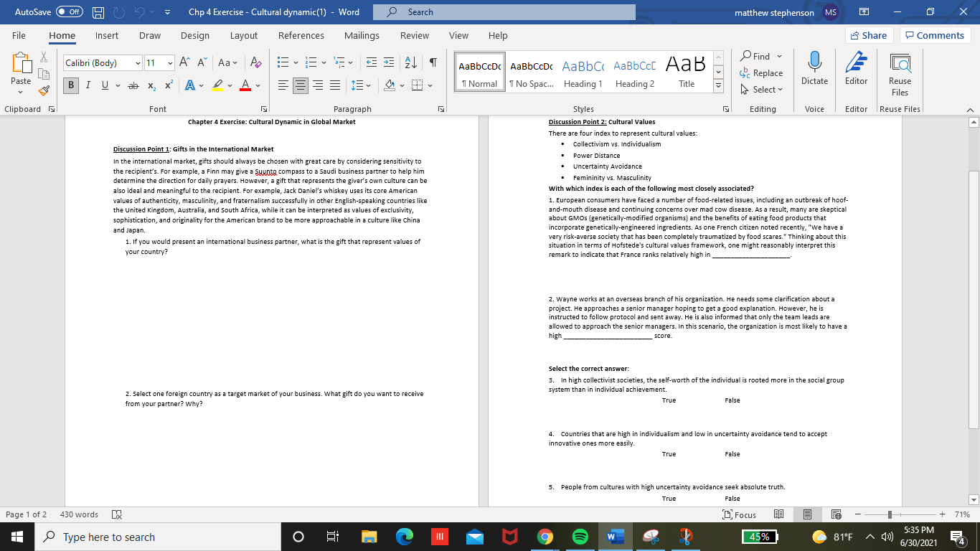
Task: Open the font size dropdown
Action: click(x=170, y=62)
